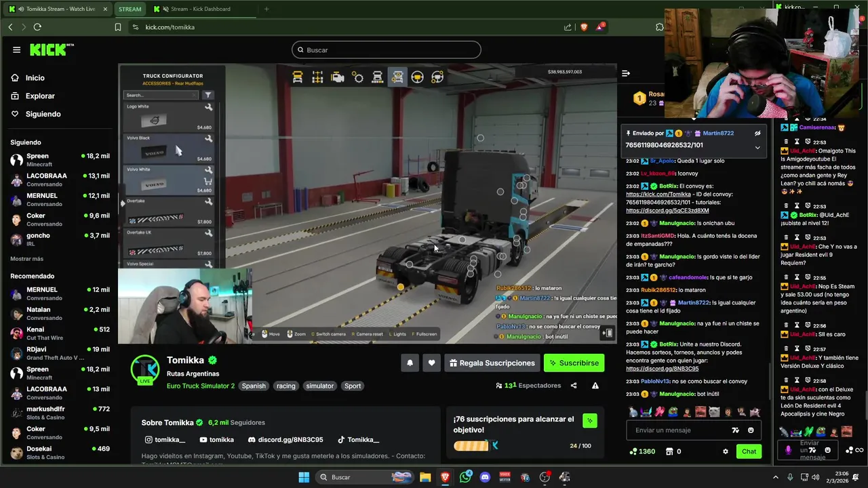
Task: Open chat settings gear icon
Action: coord(725,451)
